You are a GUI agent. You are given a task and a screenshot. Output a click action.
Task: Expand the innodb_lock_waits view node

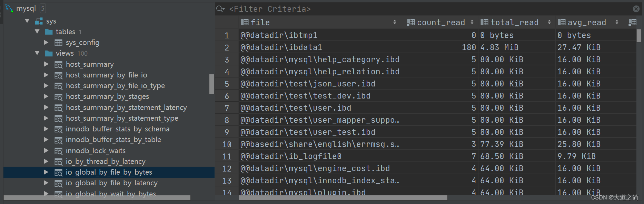[46, 150]
